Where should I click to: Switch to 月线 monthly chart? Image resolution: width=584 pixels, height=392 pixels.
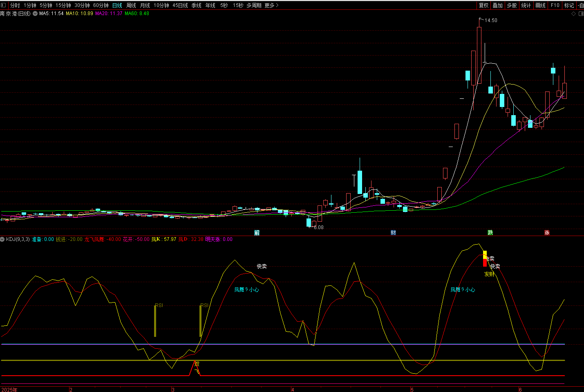[145, 5]
